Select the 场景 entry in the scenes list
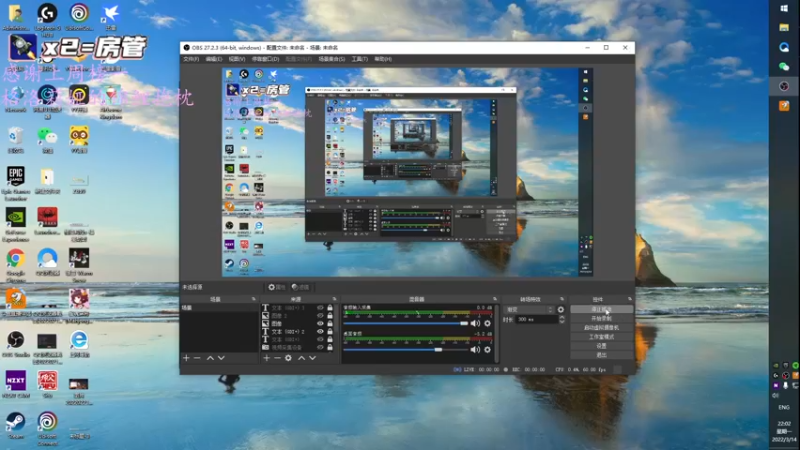The width and height of the screenshot is (800, 450). (x=219, y=308)
